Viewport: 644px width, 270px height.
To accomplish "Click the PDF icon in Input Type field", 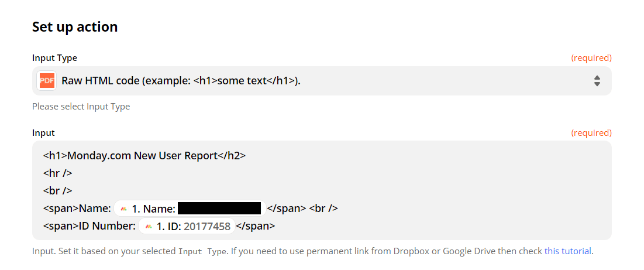I will pyautogui.click(x=47, y=81).
